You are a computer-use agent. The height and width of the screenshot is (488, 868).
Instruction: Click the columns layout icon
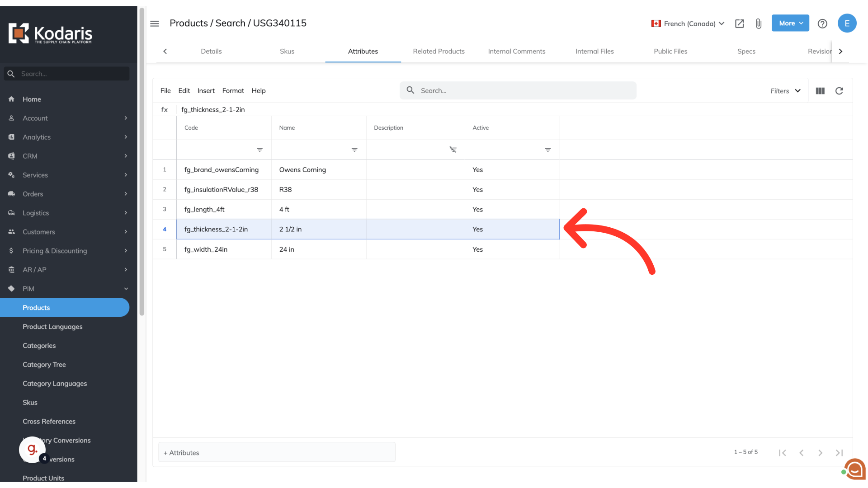(820, 91)
